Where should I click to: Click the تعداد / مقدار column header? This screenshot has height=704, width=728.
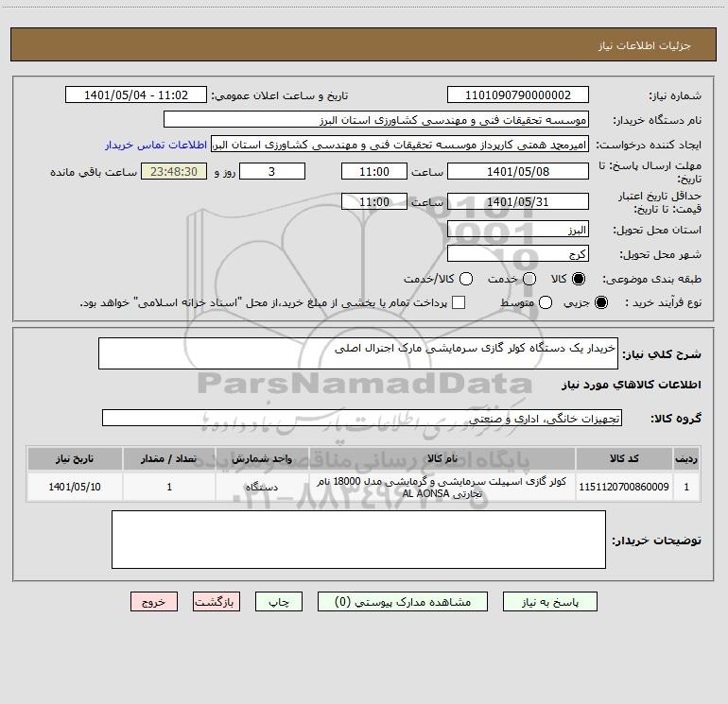169,458
